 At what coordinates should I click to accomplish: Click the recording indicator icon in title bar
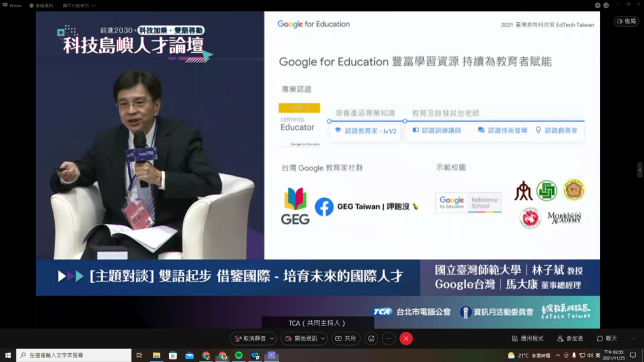[x=597, y=5]
